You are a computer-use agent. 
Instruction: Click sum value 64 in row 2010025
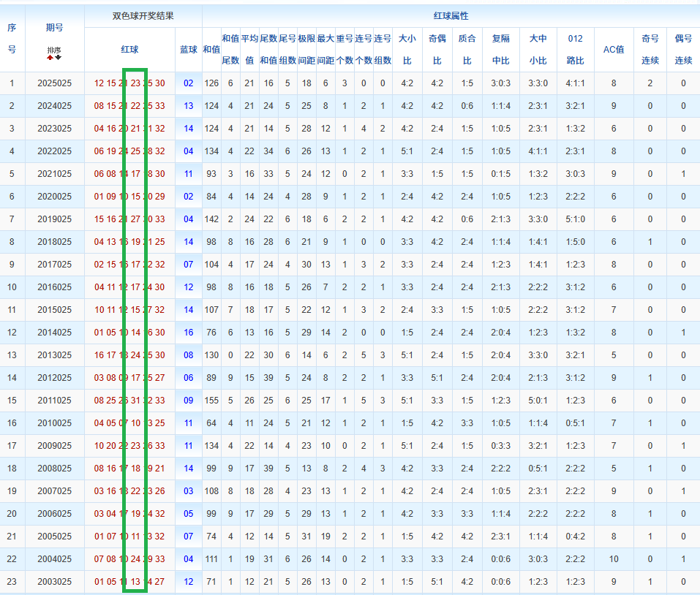click(x=211, y=423)
